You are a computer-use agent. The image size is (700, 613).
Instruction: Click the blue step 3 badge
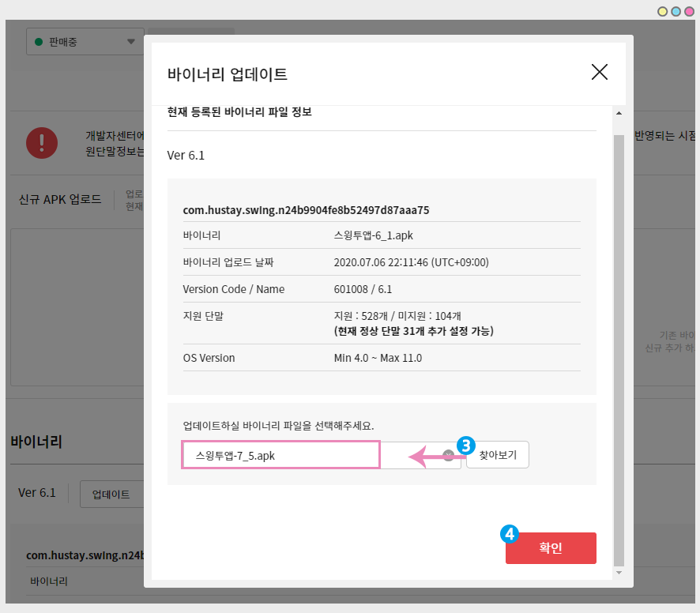point(465,444)
